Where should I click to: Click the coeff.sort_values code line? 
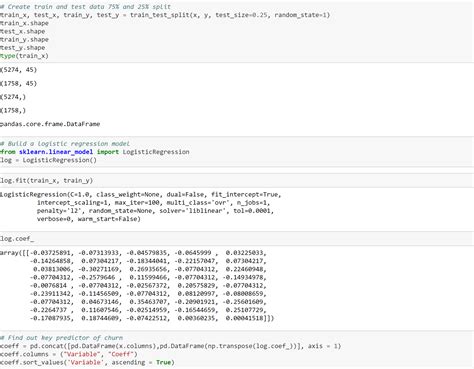(x=87, y=362)
